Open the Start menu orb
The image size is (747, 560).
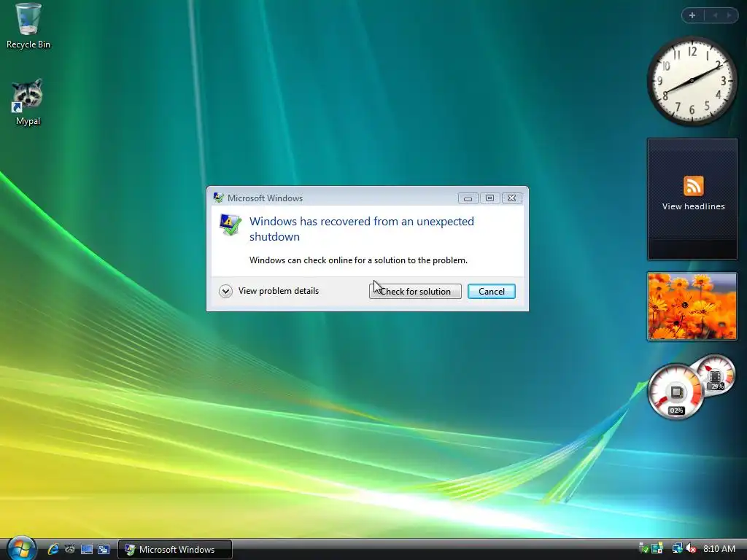[x=21, y=548]
